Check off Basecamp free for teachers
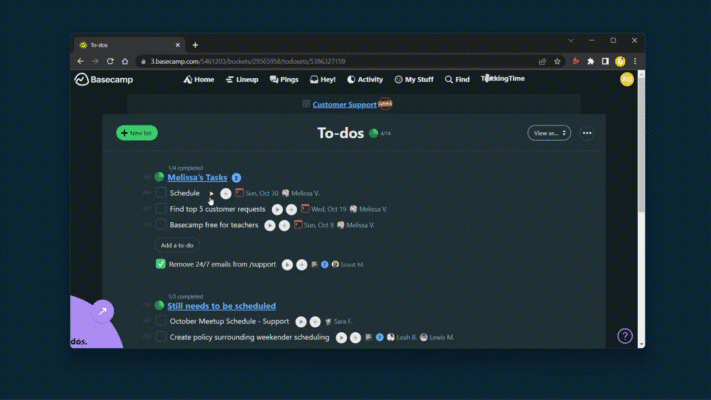The width and height of the screenshot is (711, 400). (x=161, y=224)
